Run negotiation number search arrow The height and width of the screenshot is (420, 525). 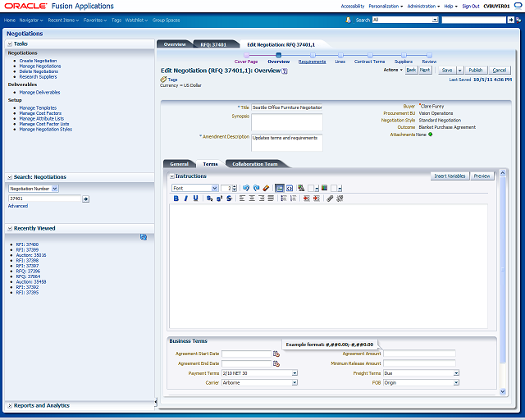85,199
